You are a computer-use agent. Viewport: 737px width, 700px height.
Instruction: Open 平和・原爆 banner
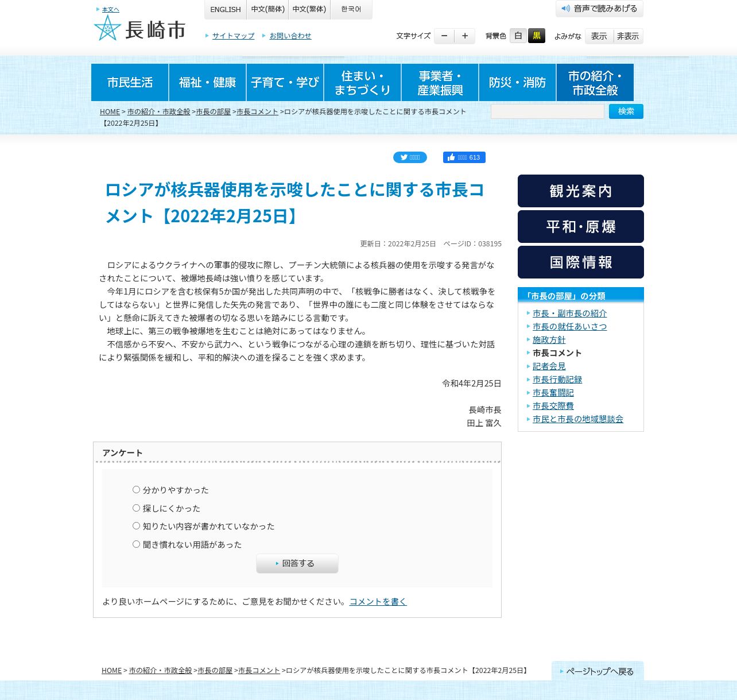click(581, 226)
